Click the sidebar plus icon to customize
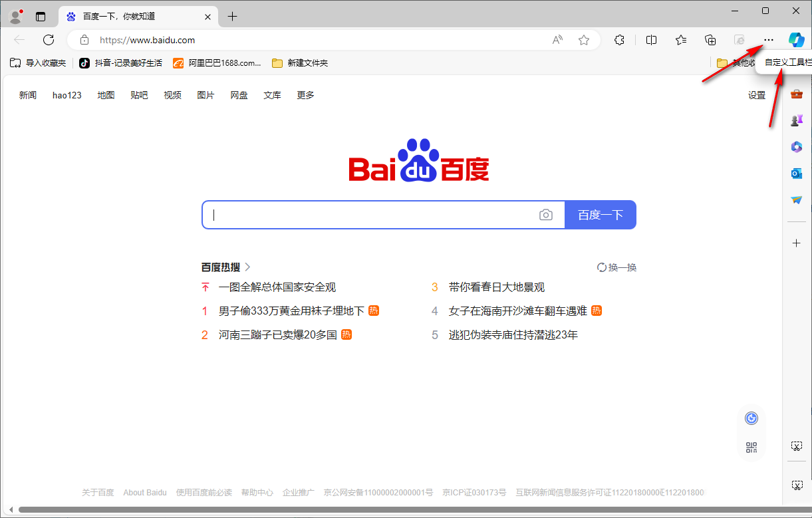 click(x=797, y=243)
